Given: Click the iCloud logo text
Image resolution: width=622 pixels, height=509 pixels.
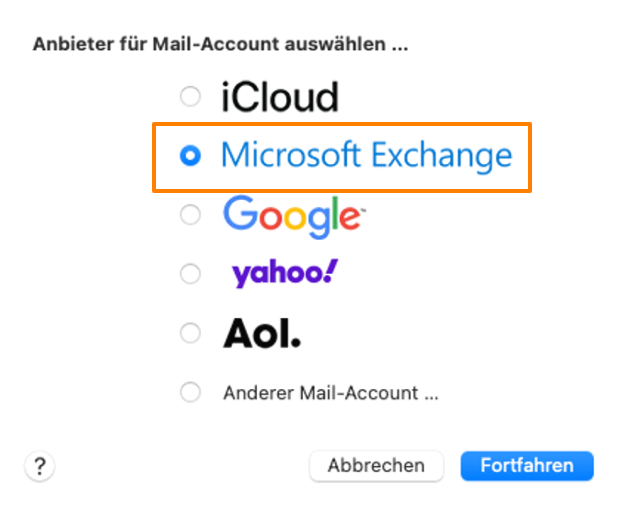Looking at the screenshot, I should coord(280,96).
